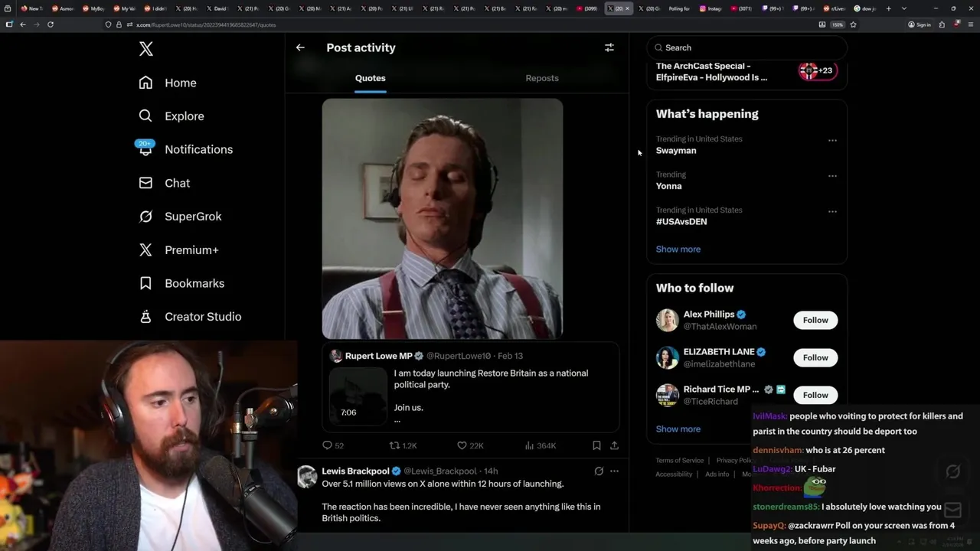Open a new browser tab

point(888,8)
